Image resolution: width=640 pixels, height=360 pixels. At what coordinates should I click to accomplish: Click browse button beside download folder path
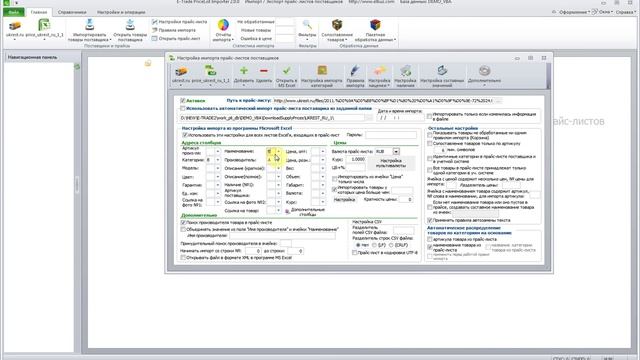pyautogui.click(x=369, y=118)
